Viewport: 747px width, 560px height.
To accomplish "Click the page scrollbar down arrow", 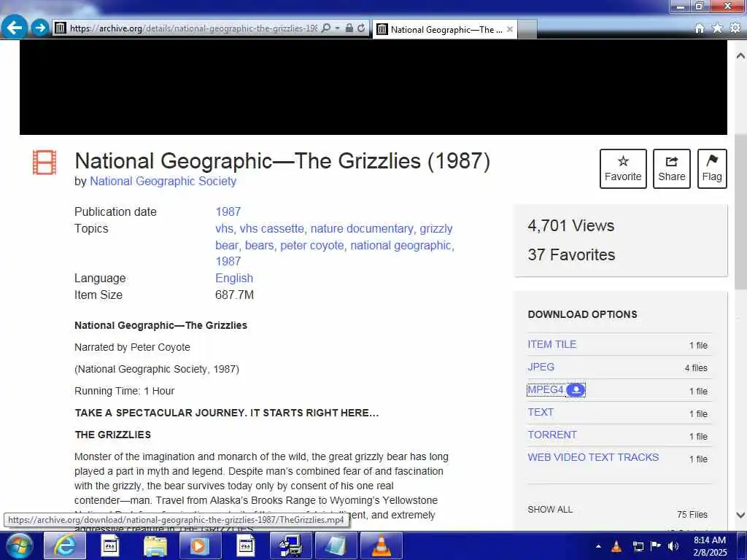I will coord(740,515).
